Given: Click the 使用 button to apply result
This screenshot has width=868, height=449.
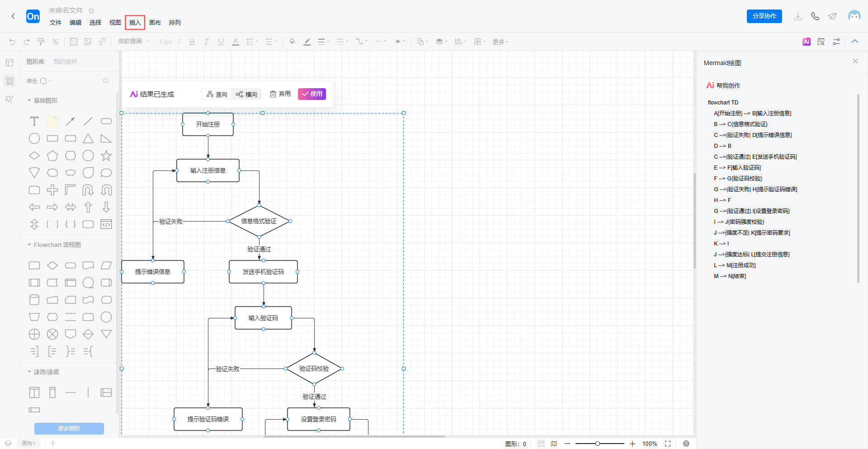Looking at the screenshot, I should pyautogui.click(x=312, y=94).
